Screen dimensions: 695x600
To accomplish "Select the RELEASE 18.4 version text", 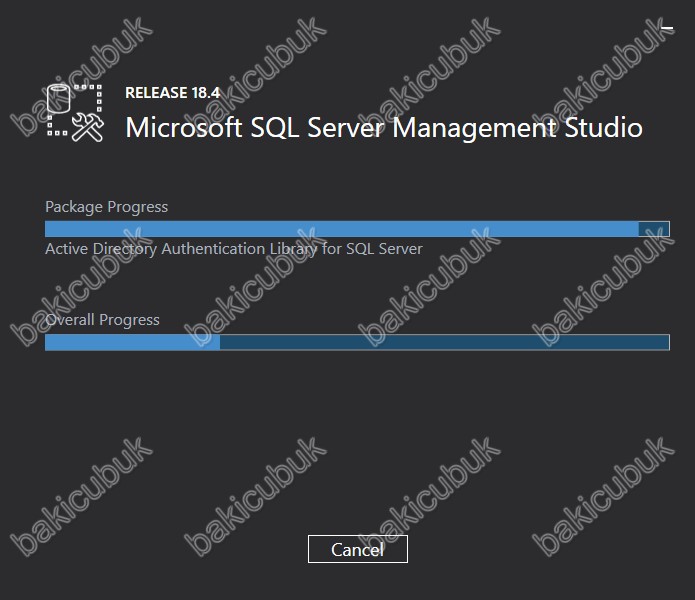I will click(x=172, y=93).
